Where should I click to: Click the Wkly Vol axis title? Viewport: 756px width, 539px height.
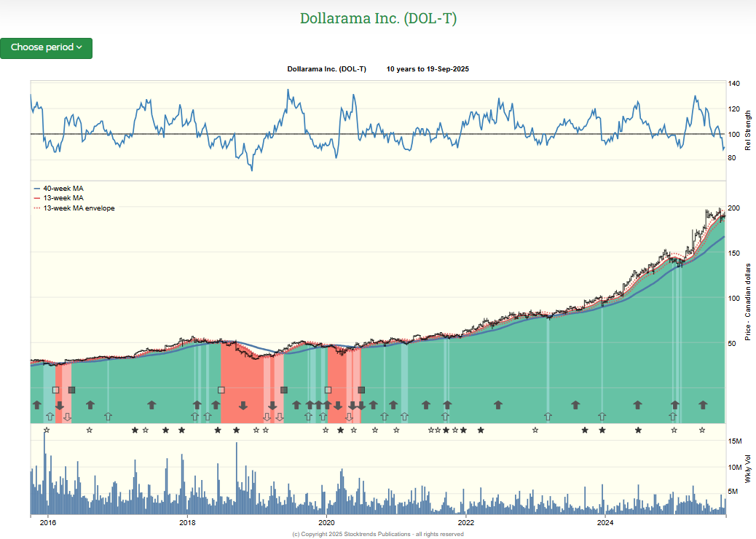[748, 468]
